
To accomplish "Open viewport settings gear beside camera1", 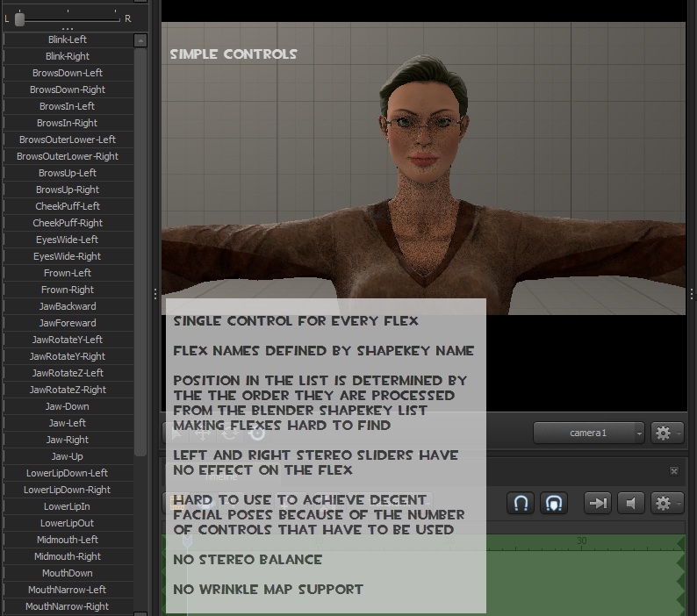I will pyautogui.click(x=667, y=433).
